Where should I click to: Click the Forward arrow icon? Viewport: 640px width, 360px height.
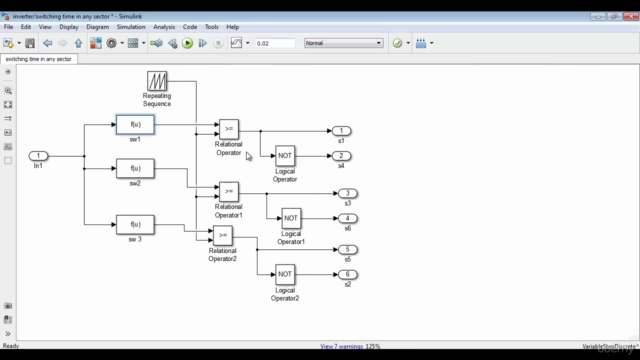pos(62,43)
